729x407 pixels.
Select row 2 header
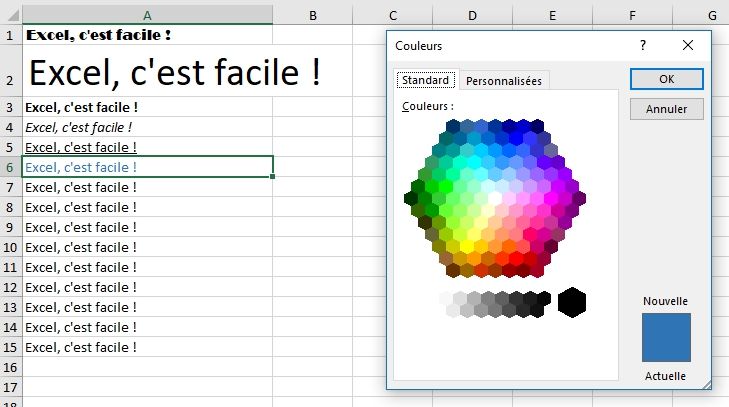tap(10, 71)
